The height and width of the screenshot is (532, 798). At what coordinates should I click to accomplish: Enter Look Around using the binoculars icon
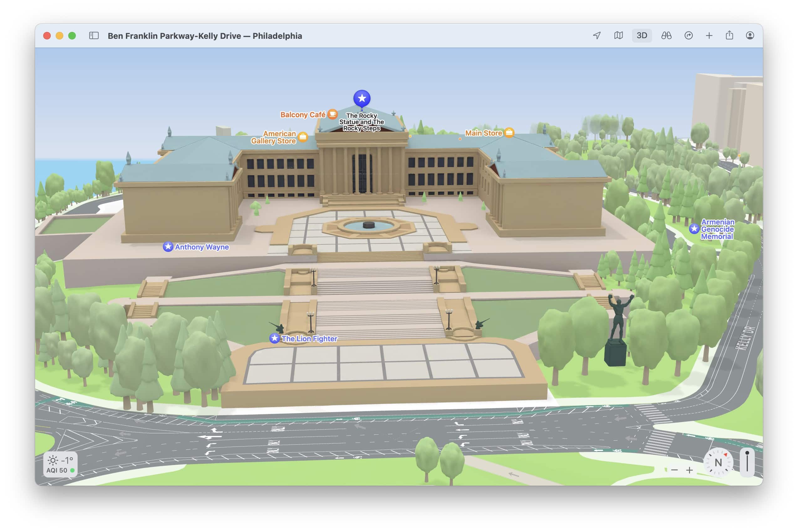[x=666, y=36]
